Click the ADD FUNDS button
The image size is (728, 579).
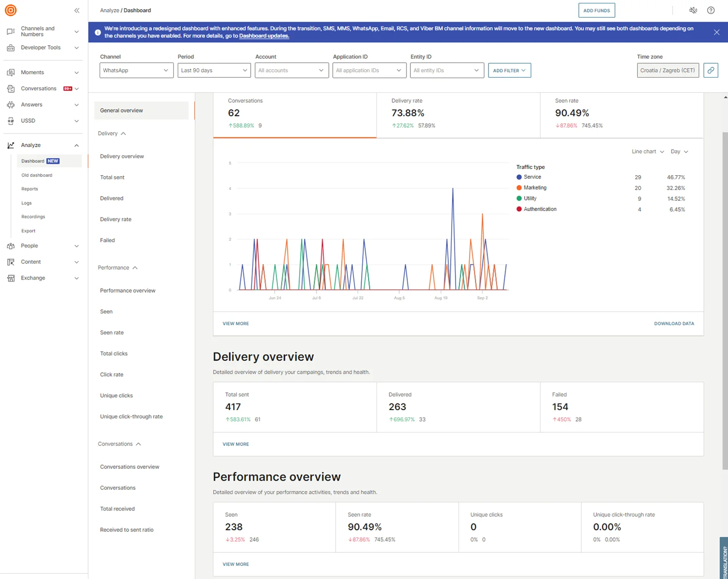596,10
